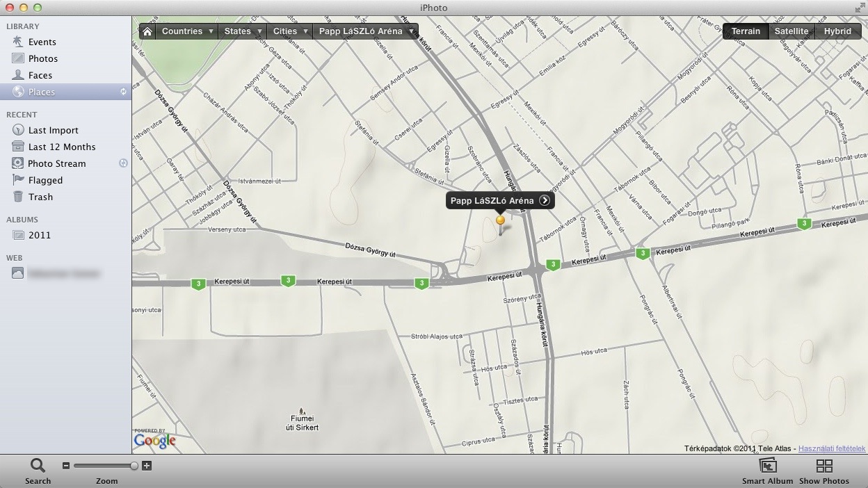The width and height of the screenshot is (868, 488).
Task: Toggle fullscreen with the top-right arrows icon
Action: click(860, 8)
